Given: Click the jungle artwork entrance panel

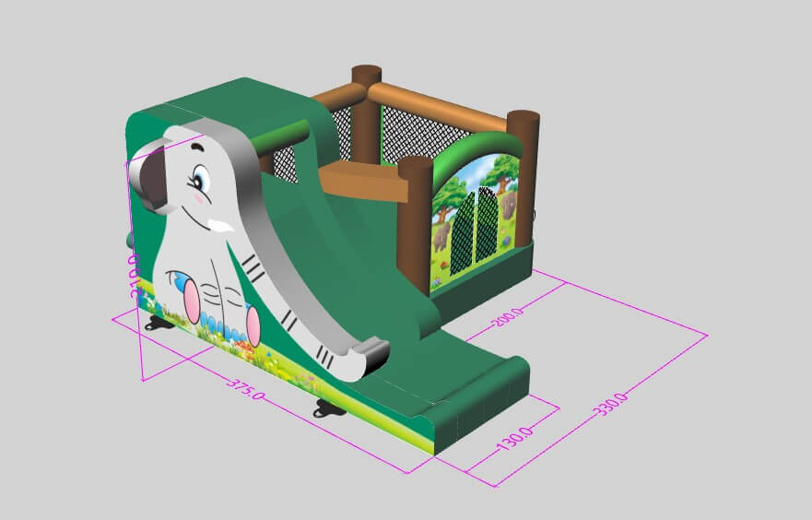Looking at the screenshot, I should 476,214.
